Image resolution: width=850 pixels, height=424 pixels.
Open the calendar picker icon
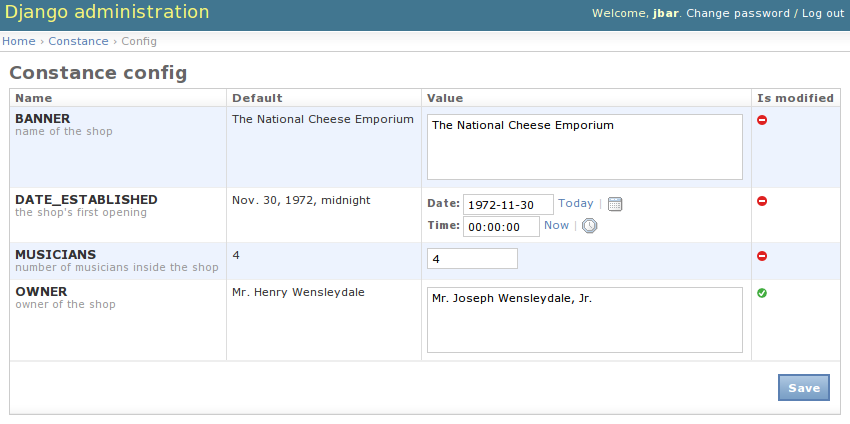[615, 204]
